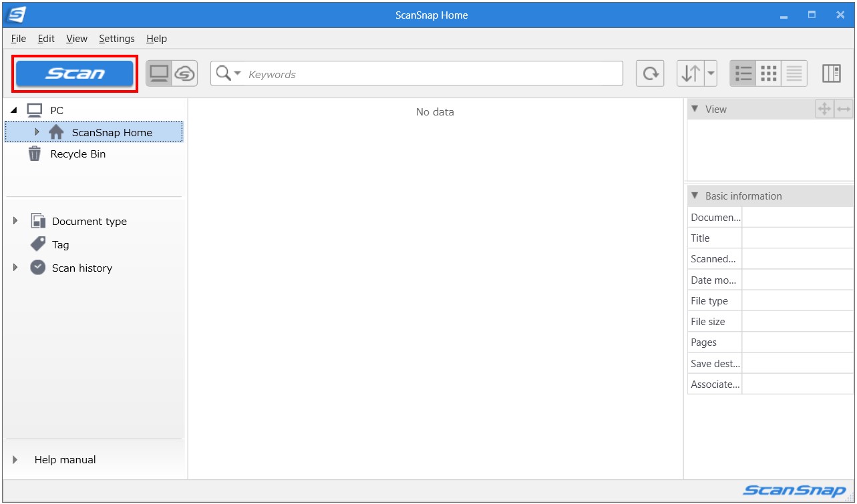Open the File menu
Viewport: 857px width, 504px height.
pyautogui.click(x=19, y=39)
